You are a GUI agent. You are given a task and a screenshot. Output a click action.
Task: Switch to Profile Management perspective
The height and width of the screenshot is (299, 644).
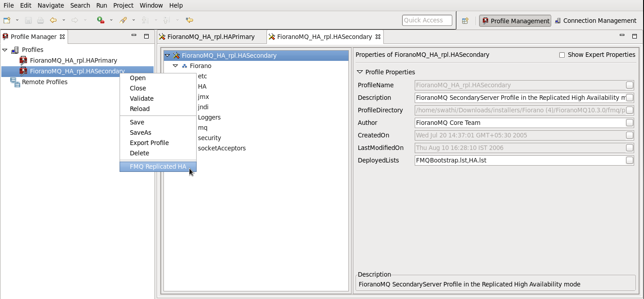[515, 21]
